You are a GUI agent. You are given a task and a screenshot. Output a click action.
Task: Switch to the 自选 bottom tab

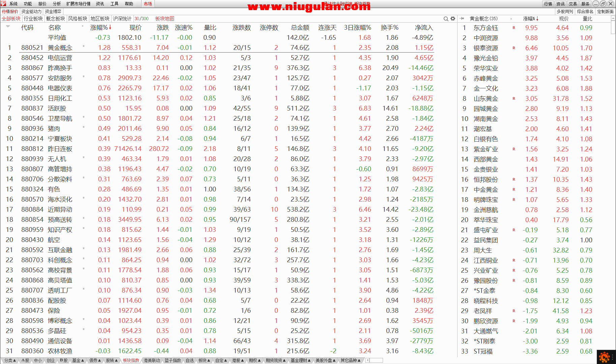(190, 360)
